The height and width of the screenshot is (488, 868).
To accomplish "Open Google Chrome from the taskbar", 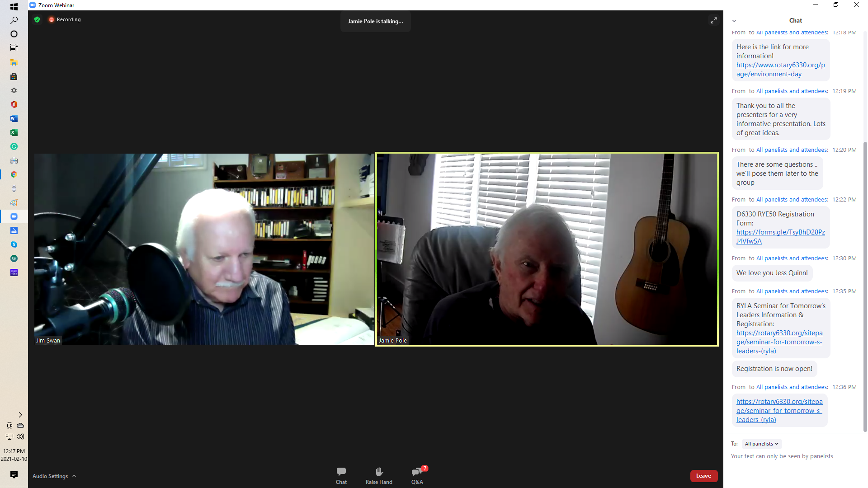I will tap(14, 174).
